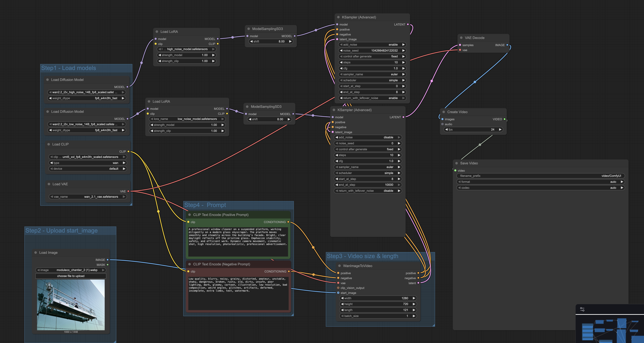Viewport: 644px width, 343px height.
Task: Select the Step4 - Prompt group title
Action: point(205,205)
